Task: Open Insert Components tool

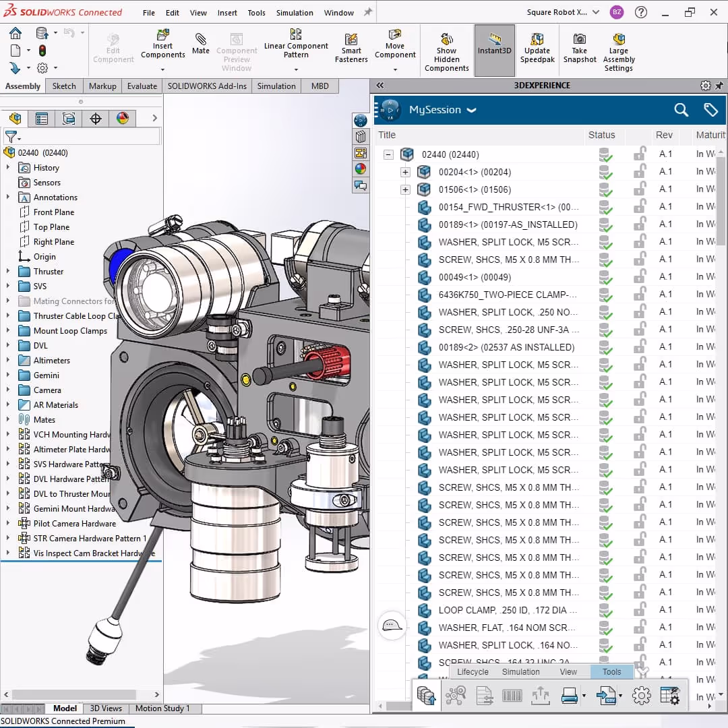Action: click(x=162, y=44)
